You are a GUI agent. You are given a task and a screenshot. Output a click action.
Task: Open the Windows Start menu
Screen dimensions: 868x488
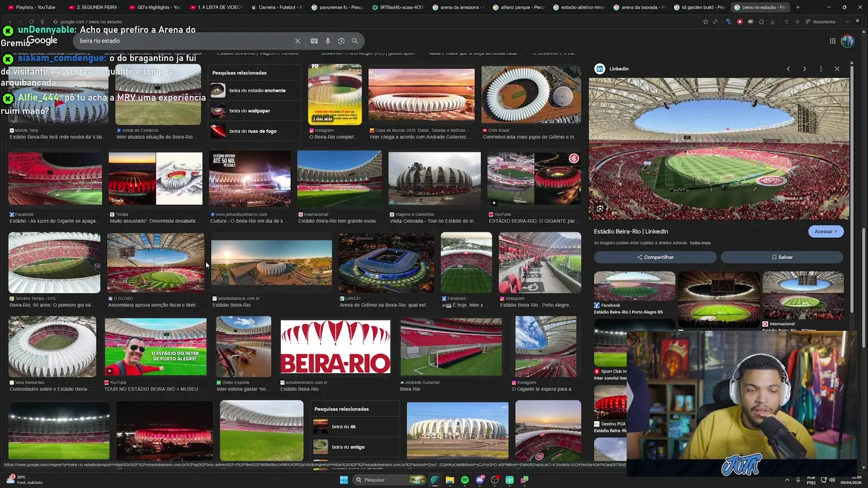click(x=344, y=480)
